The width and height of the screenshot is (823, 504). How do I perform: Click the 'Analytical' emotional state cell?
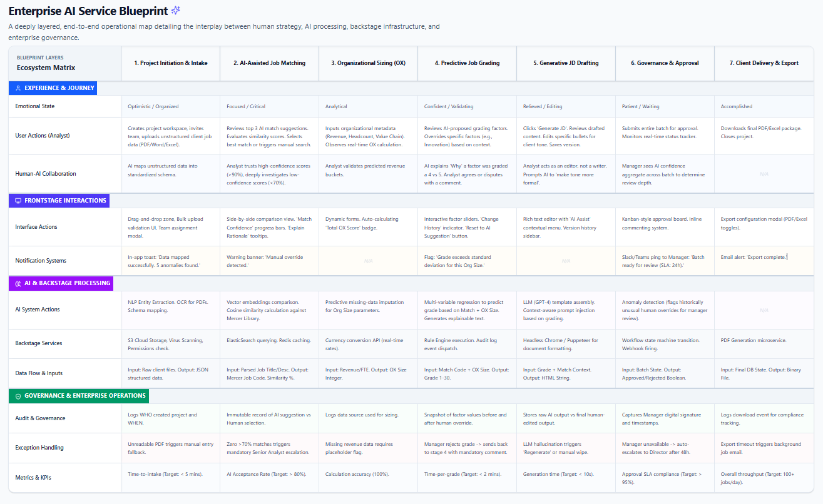click(x=368, y=106)
